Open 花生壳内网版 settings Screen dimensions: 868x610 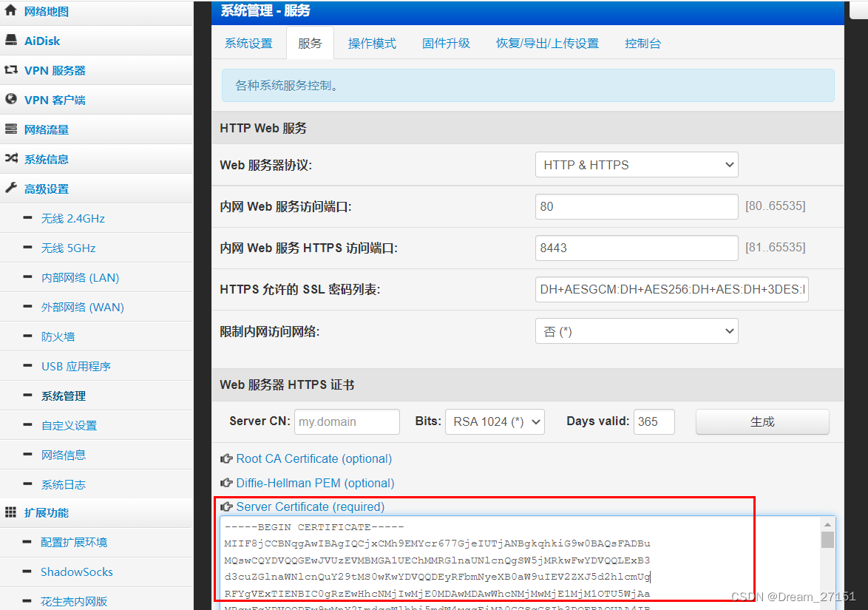(x=74, y=601)
